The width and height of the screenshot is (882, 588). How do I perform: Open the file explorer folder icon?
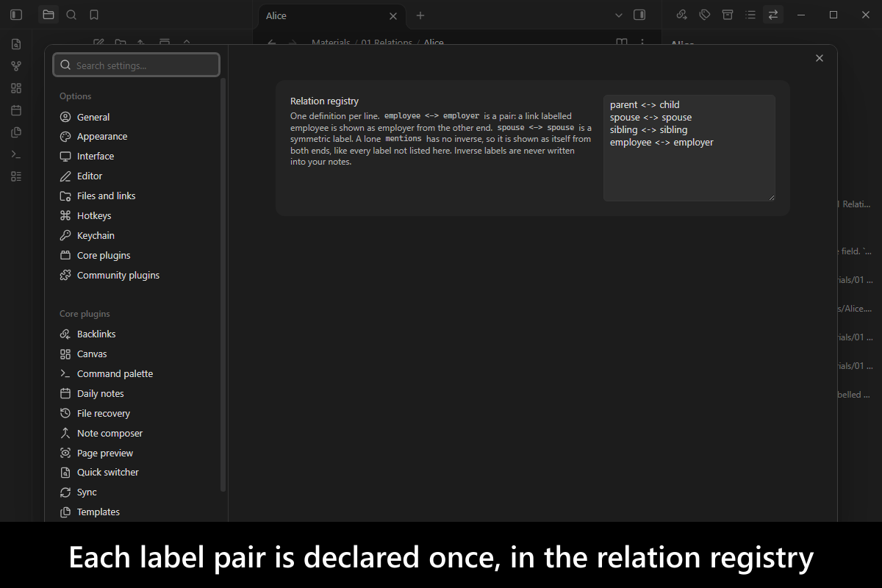[x=49, y=15]
